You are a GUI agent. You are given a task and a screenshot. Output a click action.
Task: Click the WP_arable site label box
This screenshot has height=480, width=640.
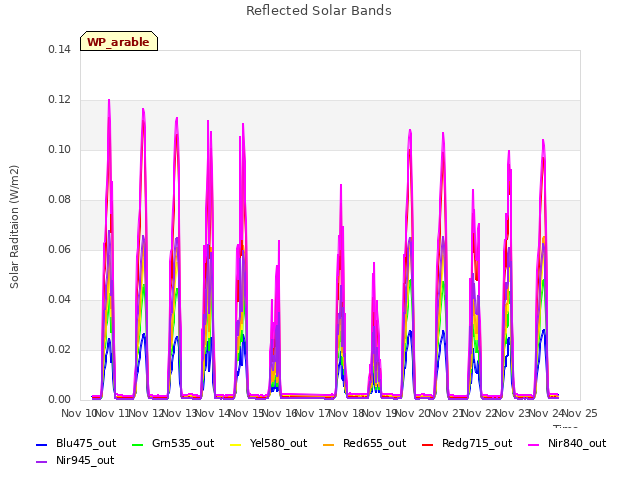(119, 41)
